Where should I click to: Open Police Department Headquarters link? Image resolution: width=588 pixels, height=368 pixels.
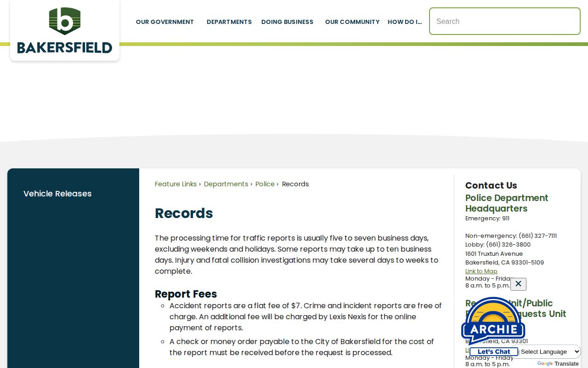[507, 203]
